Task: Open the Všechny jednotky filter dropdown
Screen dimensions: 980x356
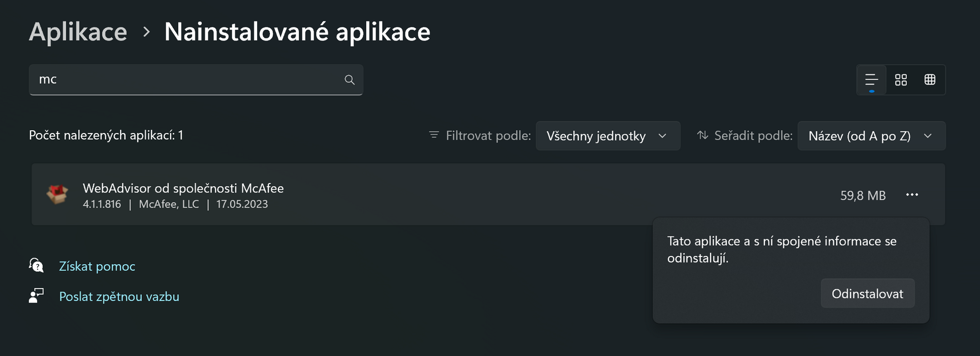Action: coord(607,136)
